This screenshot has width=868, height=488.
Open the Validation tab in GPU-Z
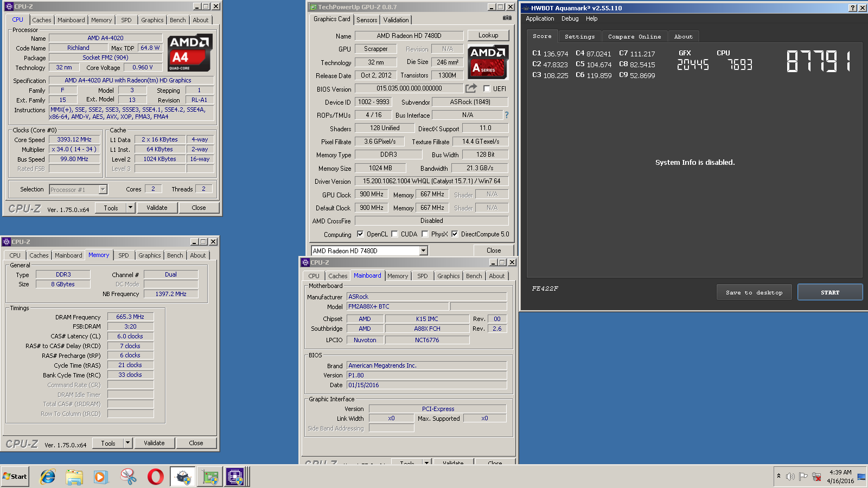[x=396, y=20]
